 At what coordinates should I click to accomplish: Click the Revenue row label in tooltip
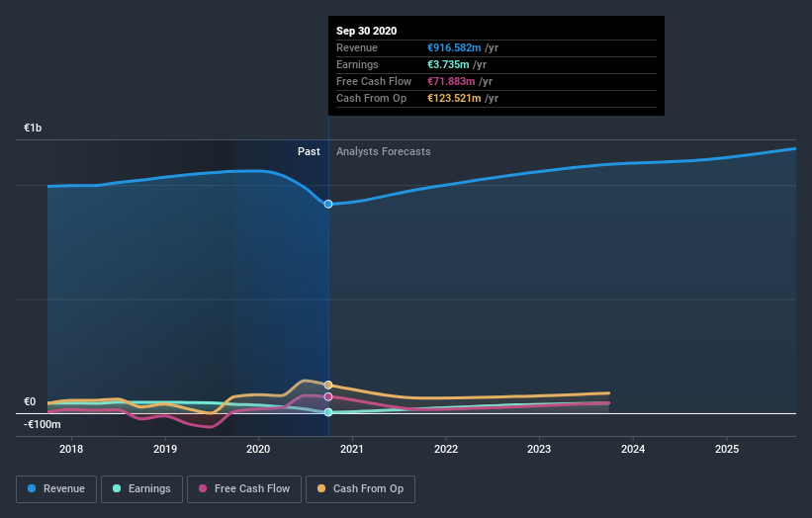[x=357, y=47]
